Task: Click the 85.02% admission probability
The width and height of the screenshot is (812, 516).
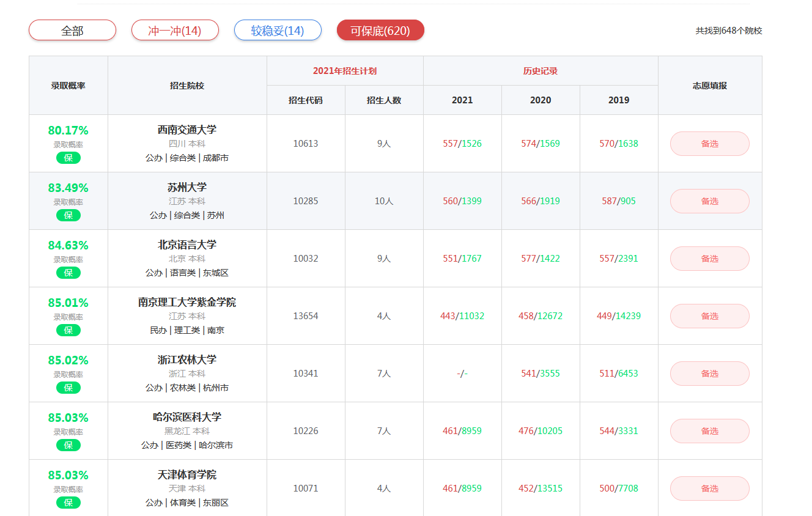Action: [68, 360]
